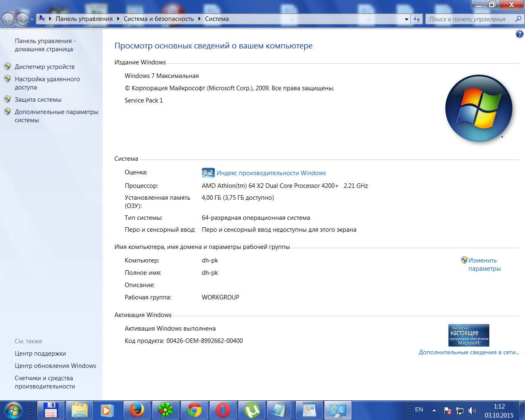
Task: Open Дополнительные параметры системы
Action: coord(57,116)
